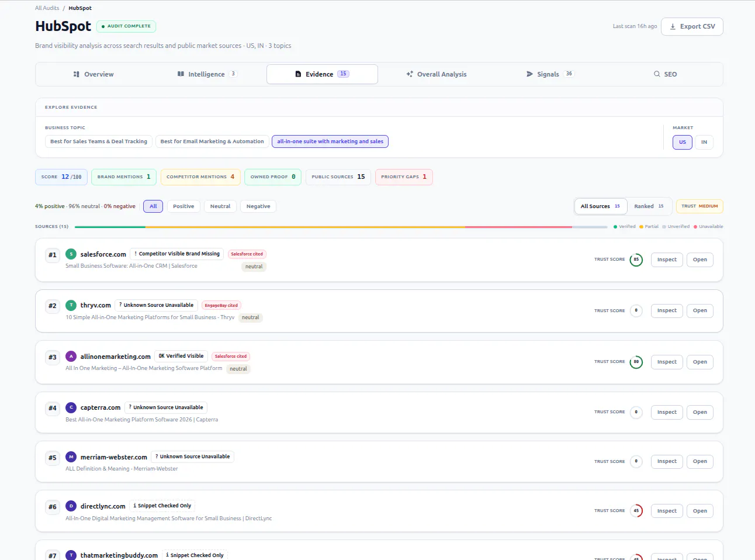
Task: Select the all-in-one suite topic chip
Action: (x=330, y=141)
